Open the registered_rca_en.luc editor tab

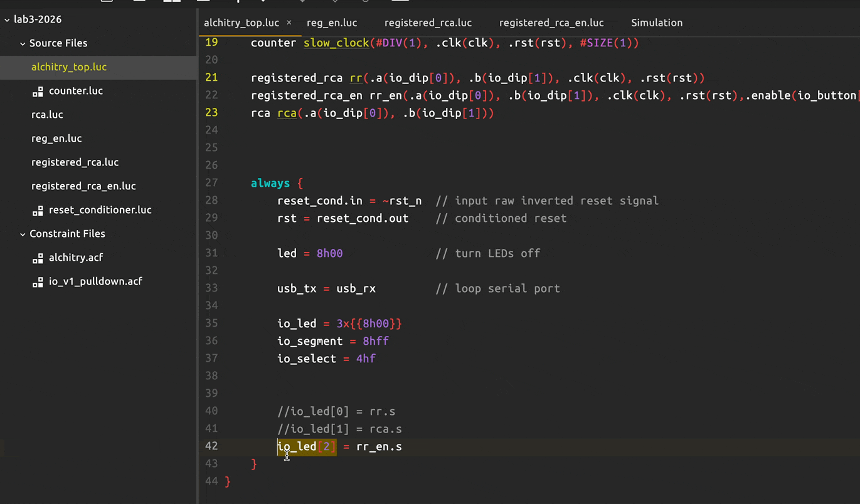tap(551, 23)
